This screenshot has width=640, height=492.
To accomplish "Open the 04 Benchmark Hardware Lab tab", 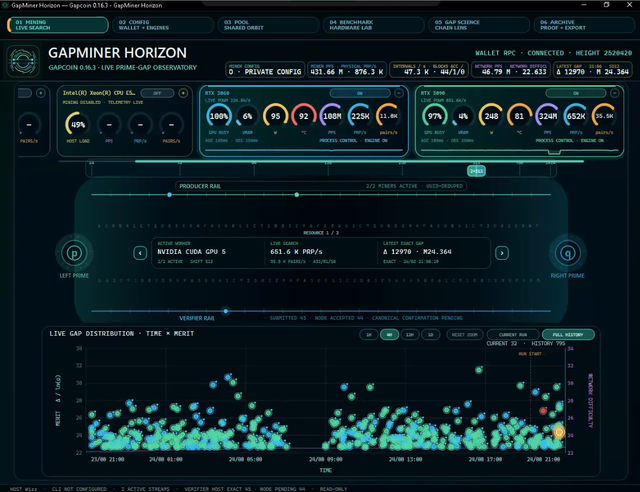I will [x=373, y=25].
